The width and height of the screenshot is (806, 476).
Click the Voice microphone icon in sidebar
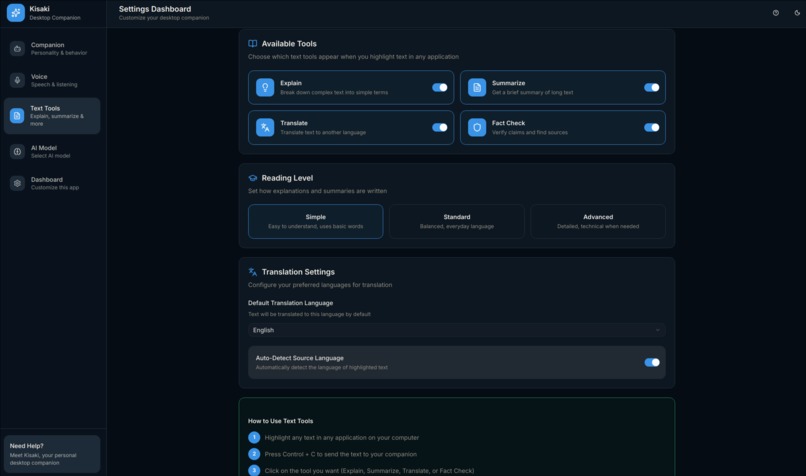coord(17,80)
